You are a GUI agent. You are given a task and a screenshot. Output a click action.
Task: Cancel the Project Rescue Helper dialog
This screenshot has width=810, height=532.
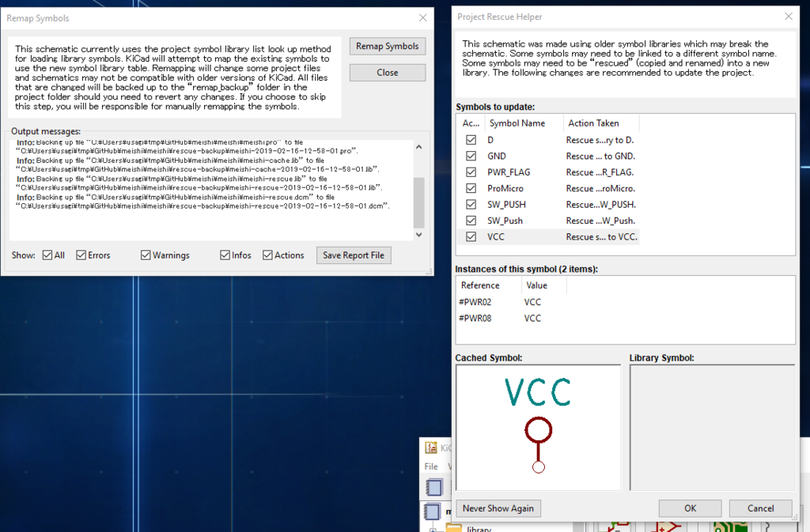[x=760, y=508]
